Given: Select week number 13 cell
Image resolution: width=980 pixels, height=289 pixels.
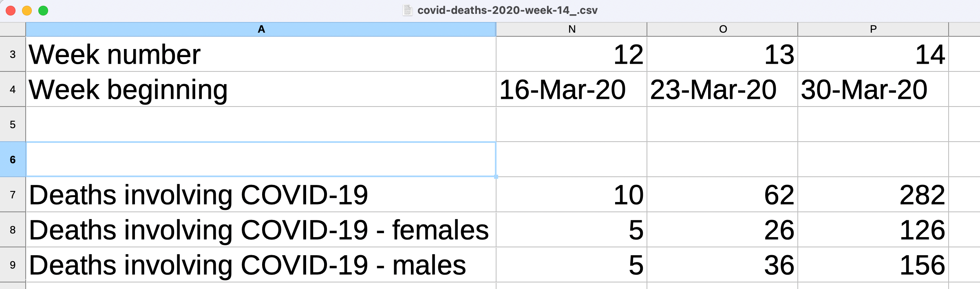Looking at the screenshot, I should (x=722, y=54).
